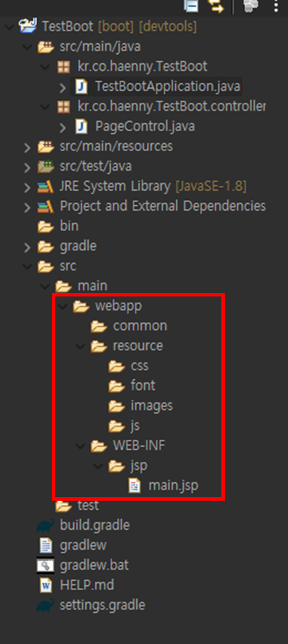Viewport: 288px width, 644px height.
Task: Click the TestBootApplication.java file icon
Action: [x=81, y=87]
